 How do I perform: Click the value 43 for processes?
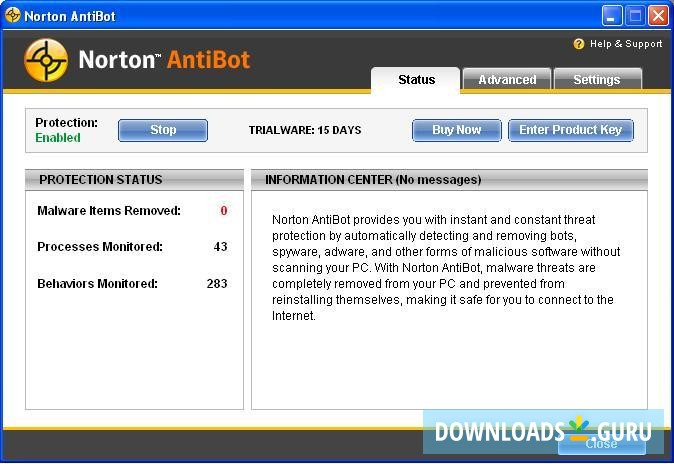220,247
